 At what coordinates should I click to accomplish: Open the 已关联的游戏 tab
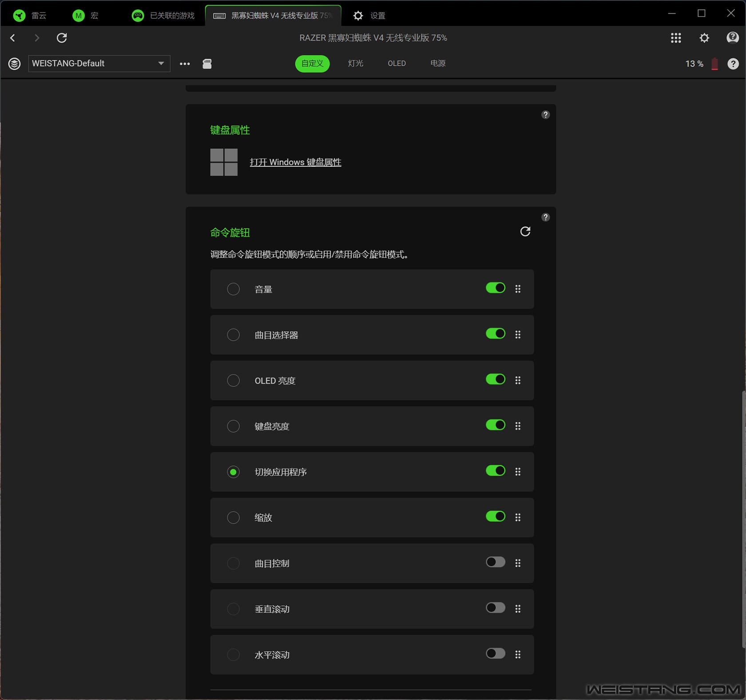[x=164, y=16]
